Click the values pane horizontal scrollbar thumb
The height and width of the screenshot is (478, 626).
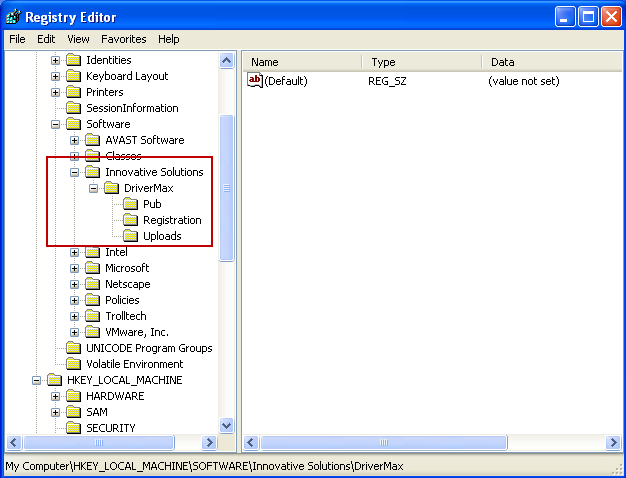384,442
